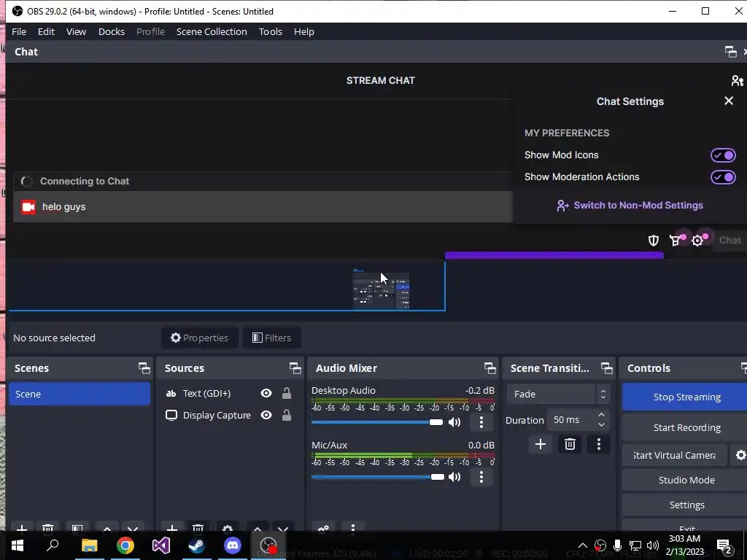Open the Edit menu
Viewport: 747px width, 560px height.
[x=46, y=31]
